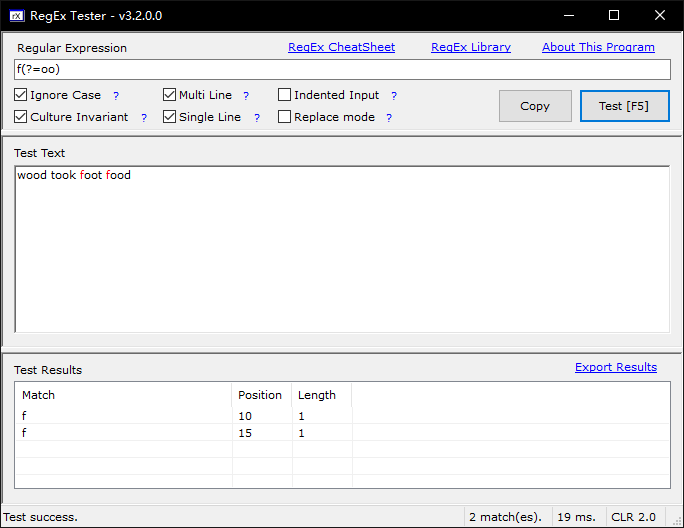
Task: Click the question mark next to Single Line
Action: 256,118
